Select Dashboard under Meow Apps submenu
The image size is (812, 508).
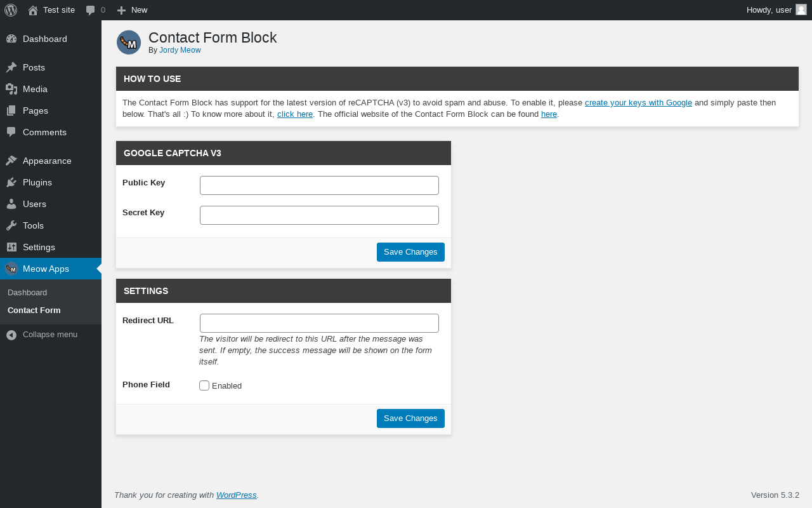27,293
